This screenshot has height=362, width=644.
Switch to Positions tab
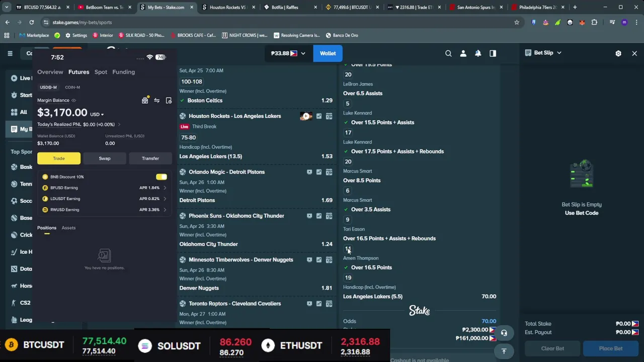pyautogui.click(x=47, y=228)
